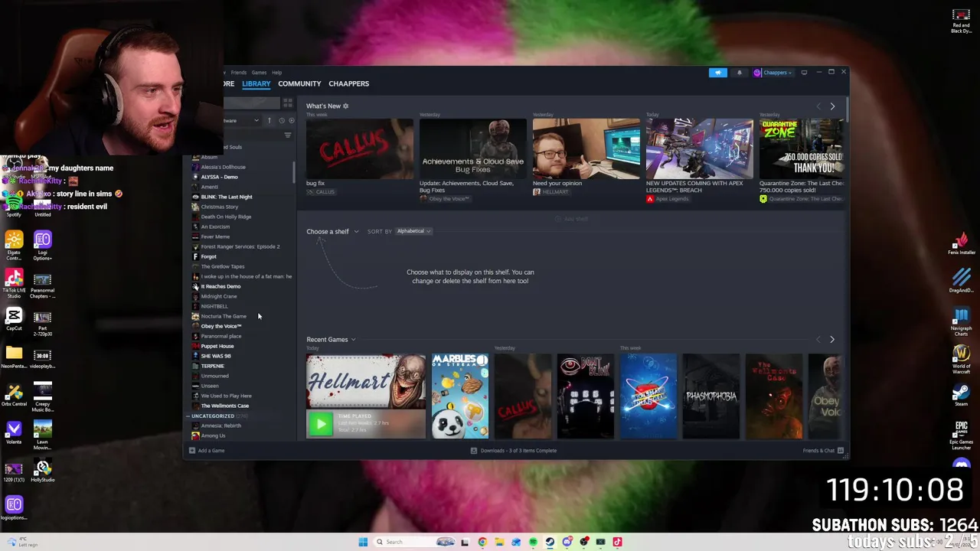Screen dimensions: 980x551
Task: Select ALYSSA - Demo in the library list
Action: click(x=219, y=177)
